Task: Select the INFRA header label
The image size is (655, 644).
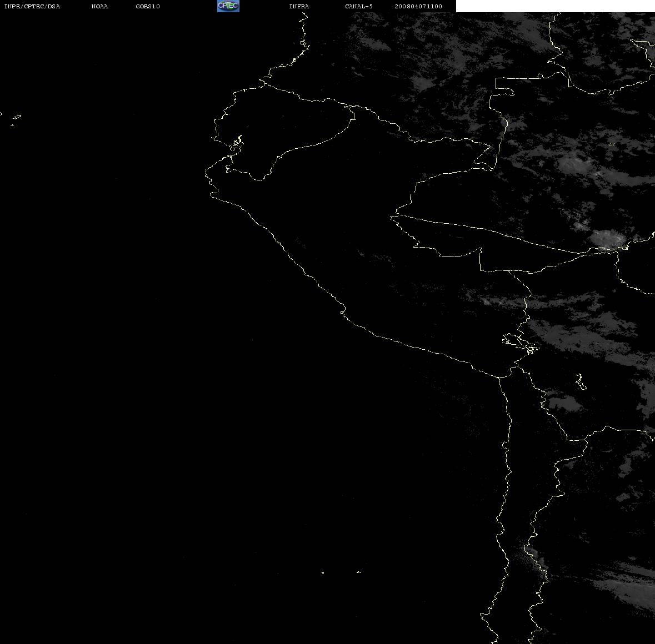Action: 299,6
